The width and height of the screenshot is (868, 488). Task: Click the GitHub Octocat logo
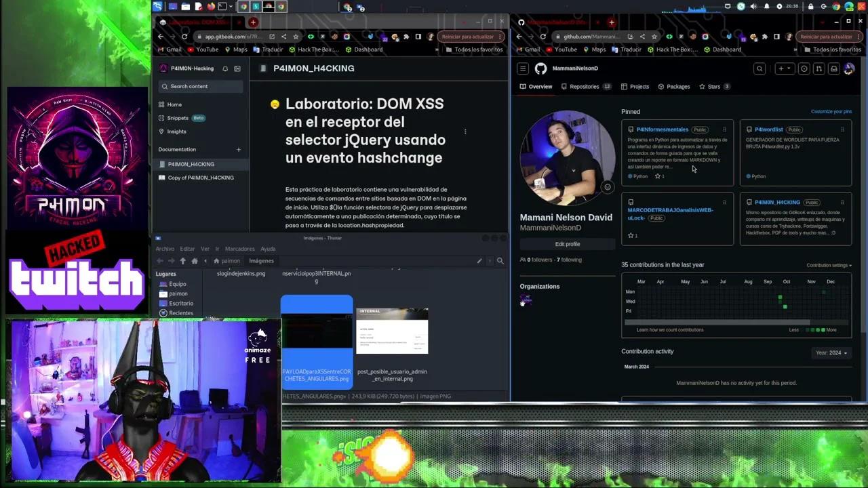click(x=540, y=68)
